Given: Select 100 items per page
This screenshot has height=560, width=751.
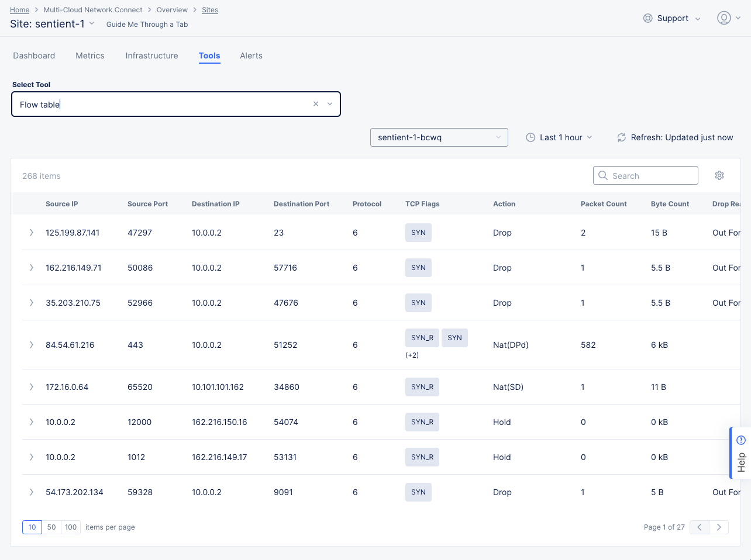Looking at the screenshot, I should [x=70, y=527].
